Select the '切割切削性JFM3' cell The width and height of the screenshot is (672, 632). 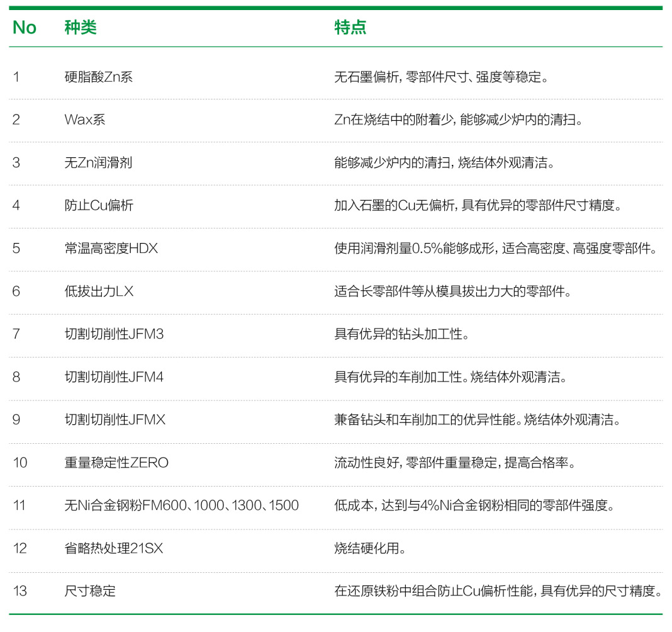pyautogui.click(x=114, y=334)
